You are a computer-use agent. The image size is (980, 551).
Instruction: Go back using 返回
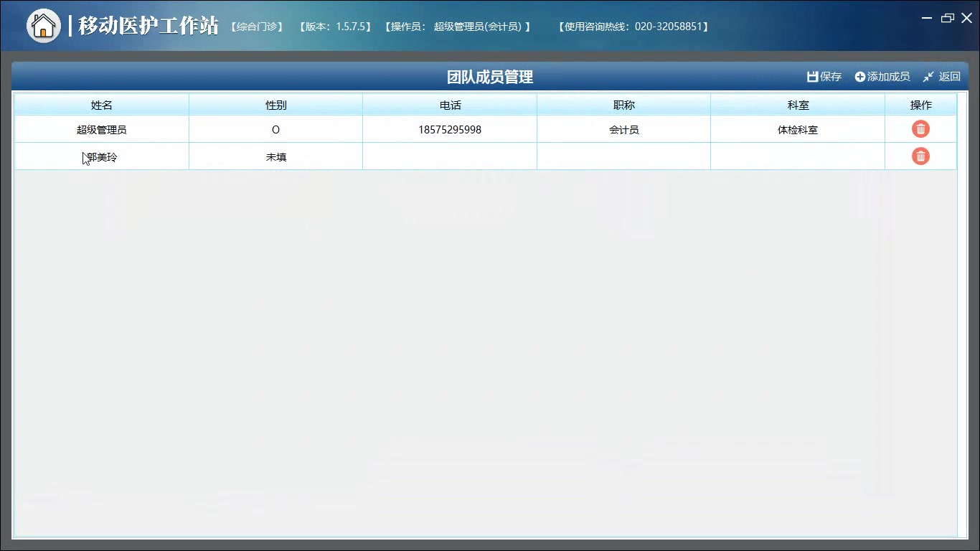click(941, 77)
